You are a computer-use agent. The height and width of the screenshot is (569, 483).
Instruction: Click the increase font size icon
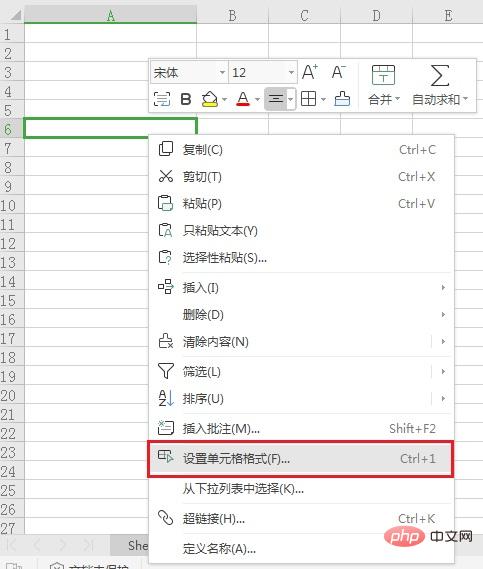coord(310,72)
